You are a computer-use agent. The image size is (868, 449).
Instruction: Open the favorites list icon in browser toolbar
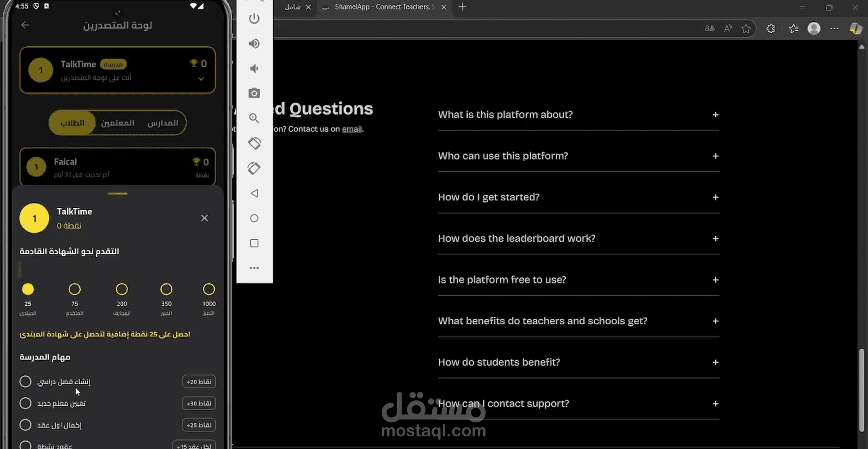[793, 29]
